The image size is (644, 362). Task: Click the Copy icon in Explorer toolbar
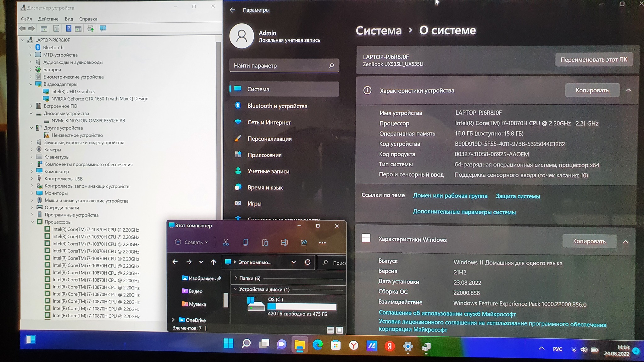click(x=245, y=242)
